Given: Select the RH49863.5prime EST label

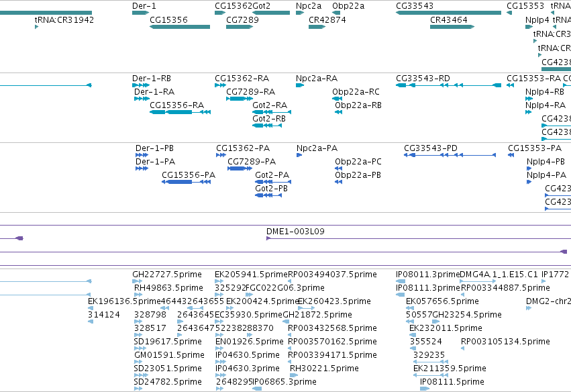Looking at the screenshot, I should point(168,288).
